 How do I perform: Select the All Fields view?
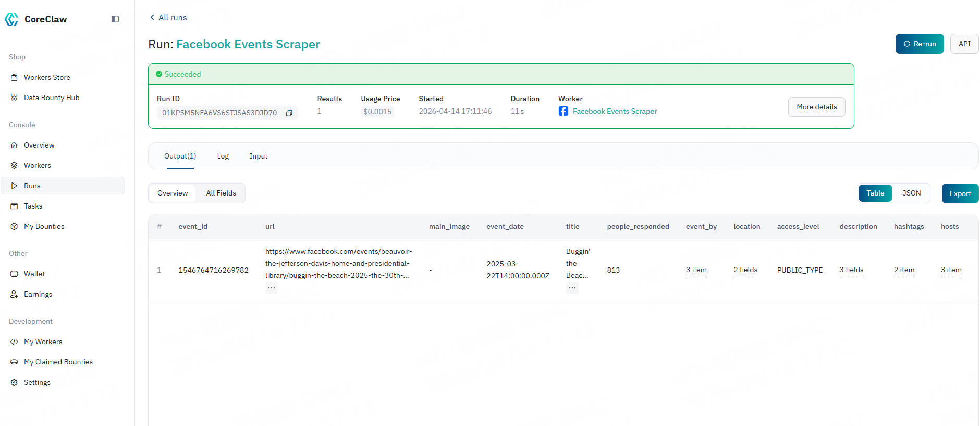221,193
